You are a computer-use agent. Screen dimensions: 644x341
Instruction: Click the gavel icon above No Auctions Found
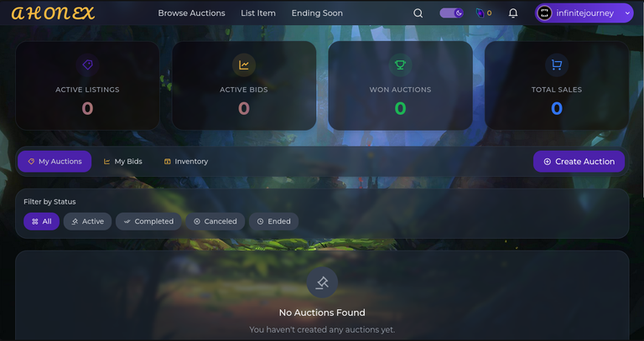pos(322,282)
